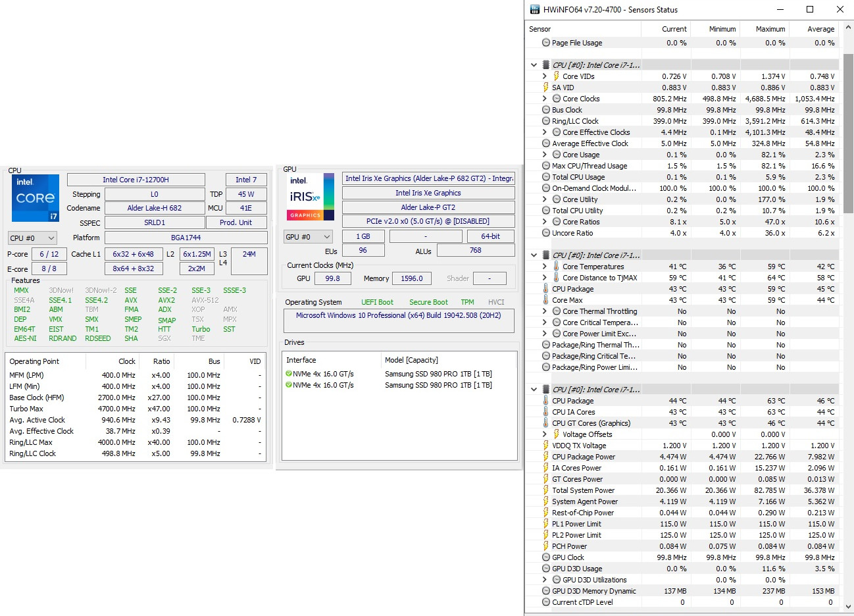854x616 pixels.
Task: Expand the Voltage Offsets row
Action: (545, 434)
